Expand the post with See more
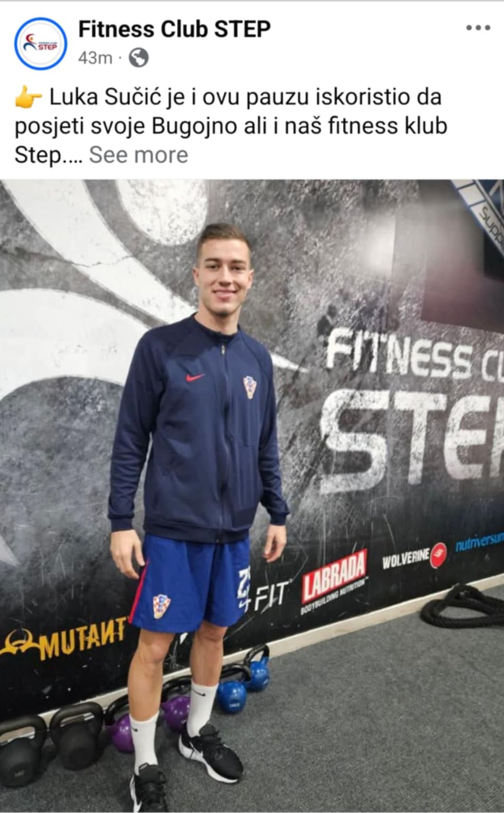Image resolution: width=504 pixels, height=813 pixels. [139, 155]
